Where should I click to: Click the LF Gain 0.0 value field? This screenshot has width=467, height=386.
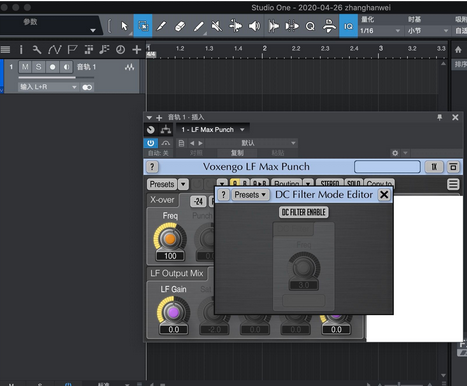coord(174,330)
